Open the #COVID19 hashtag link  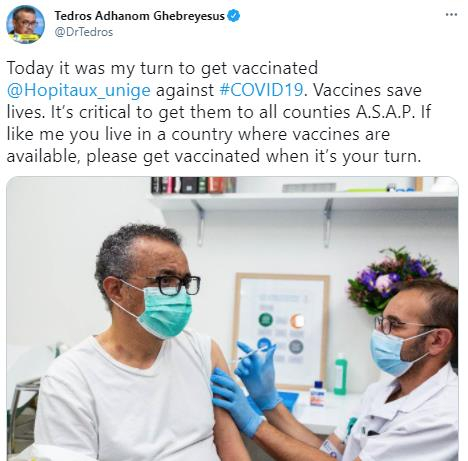262,90
